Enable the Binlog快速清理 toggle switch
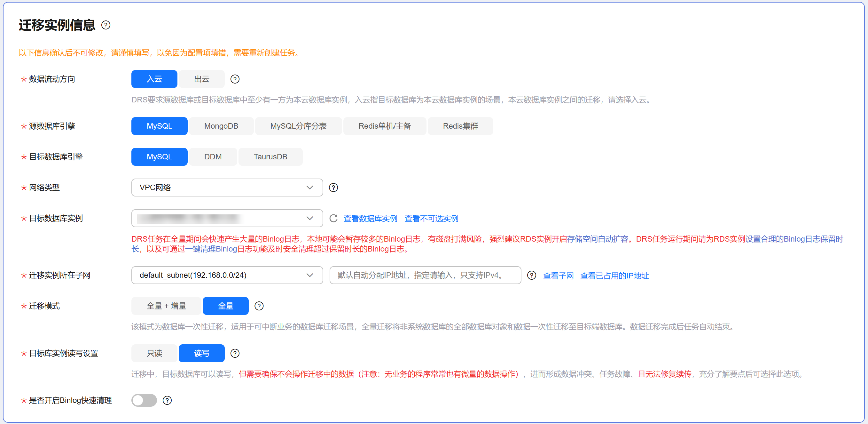Screen dimensions: 868x424 click(144, 400)
